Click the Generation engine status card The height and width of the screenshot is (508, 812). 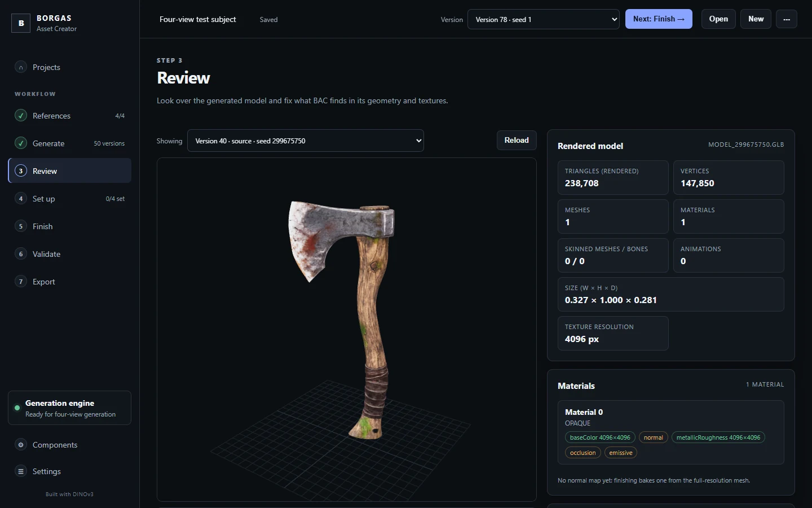pos(70,408)
